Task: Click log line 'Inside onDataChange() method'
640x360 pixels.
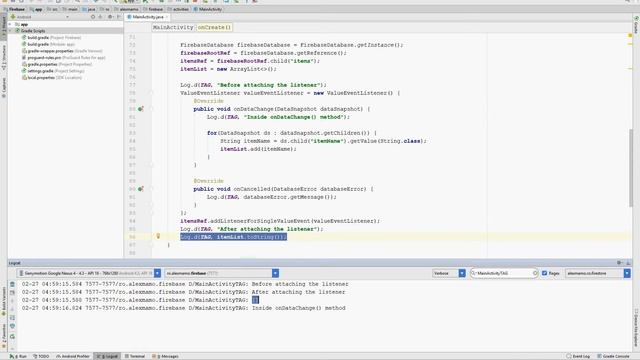Action: (x=184, y=308)
